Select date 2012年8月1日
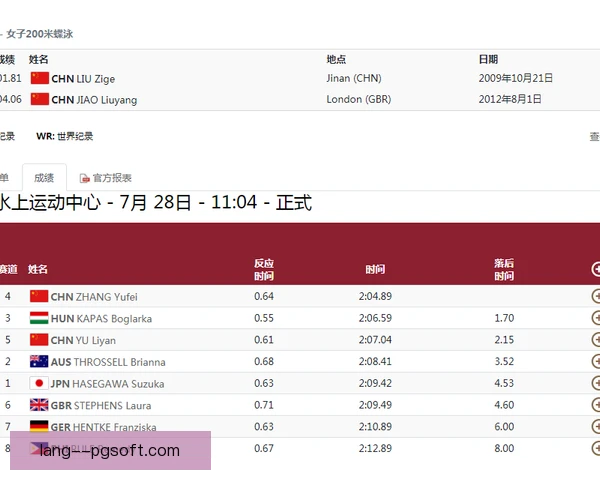The image size is (600, 480). click(x=510, y=99)
